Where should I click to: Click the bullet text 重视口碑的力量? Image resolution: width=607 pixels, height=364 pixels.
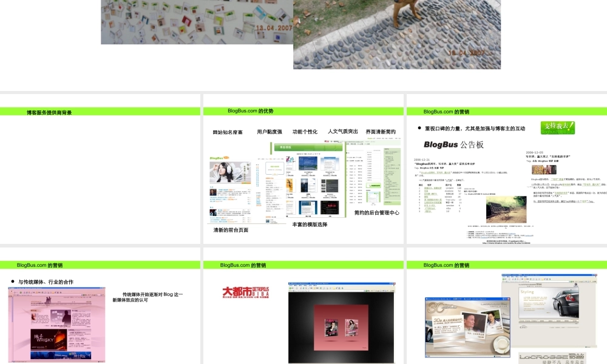(x=475, y=129)
